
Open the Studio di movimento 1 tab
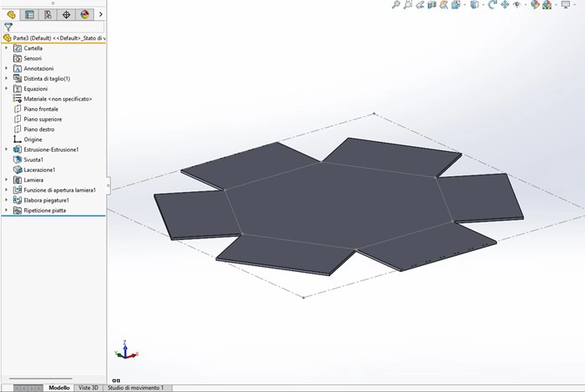(x=136, y=388)
